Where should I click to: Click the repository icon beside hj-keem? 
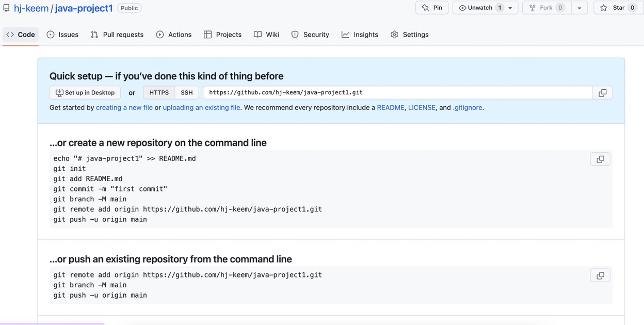[6, 8]
